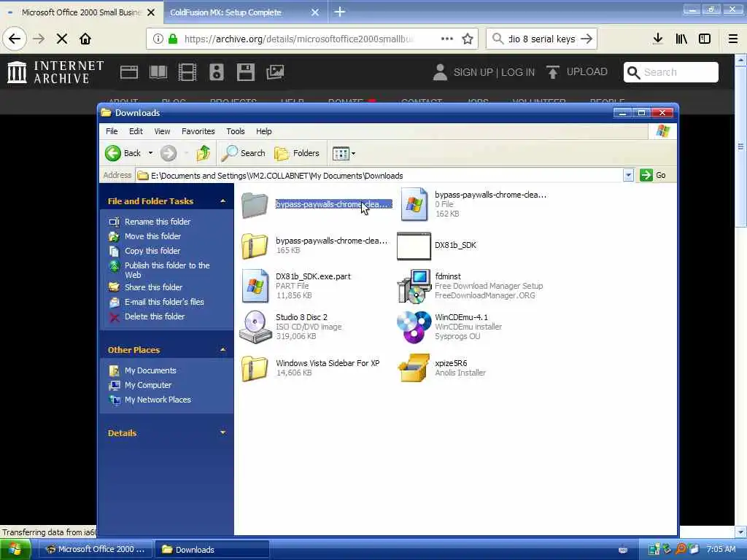
Task: Click the Firefox back arrow button
Action: click(x=15, y=39)
